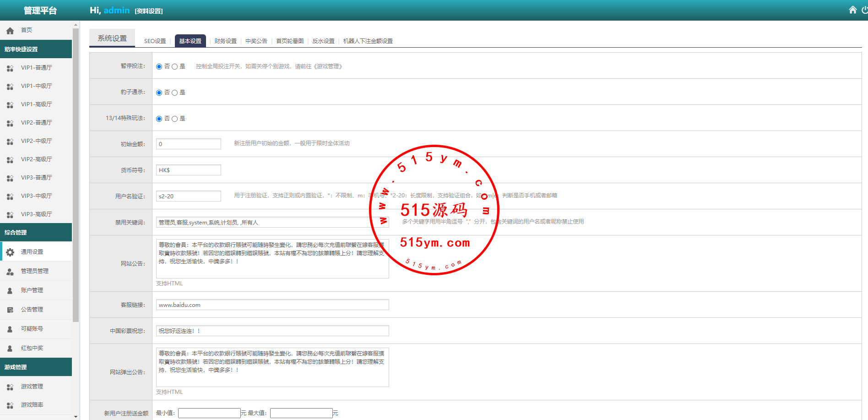The image size is (868, 420).
Task: Collapse the 赔率快捷设置 sidebar section
Action: 36,49
